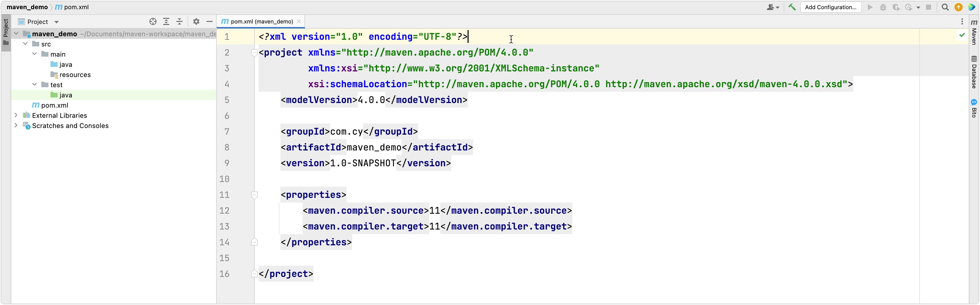Open Project panel gear options
Screen dimensions: 980x305
pos(196,22)
